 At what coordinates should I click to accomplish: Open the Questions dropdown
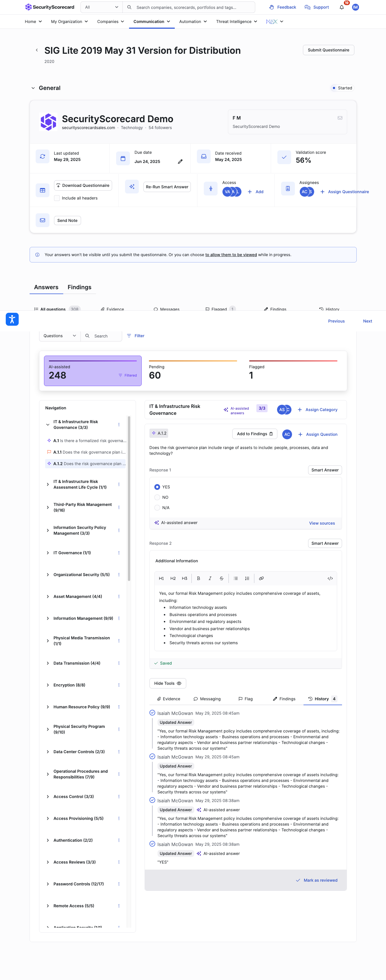(x=60, y=336)
